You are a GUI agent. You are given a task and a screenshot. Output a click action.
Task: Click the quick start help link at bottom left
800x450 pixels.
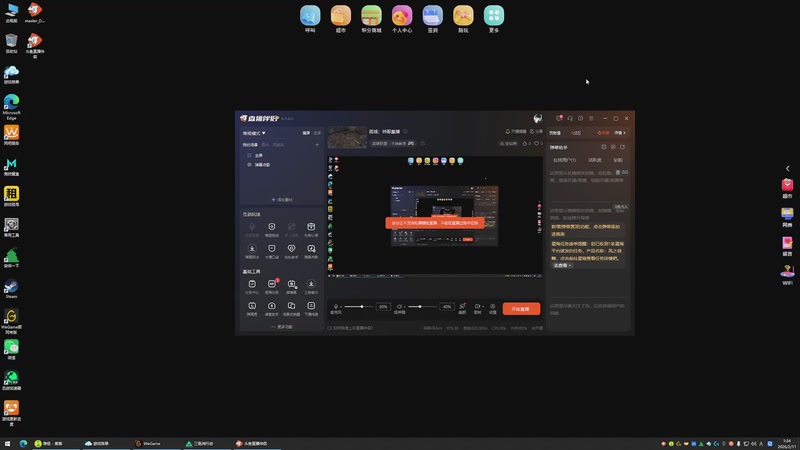click(351, 328)
